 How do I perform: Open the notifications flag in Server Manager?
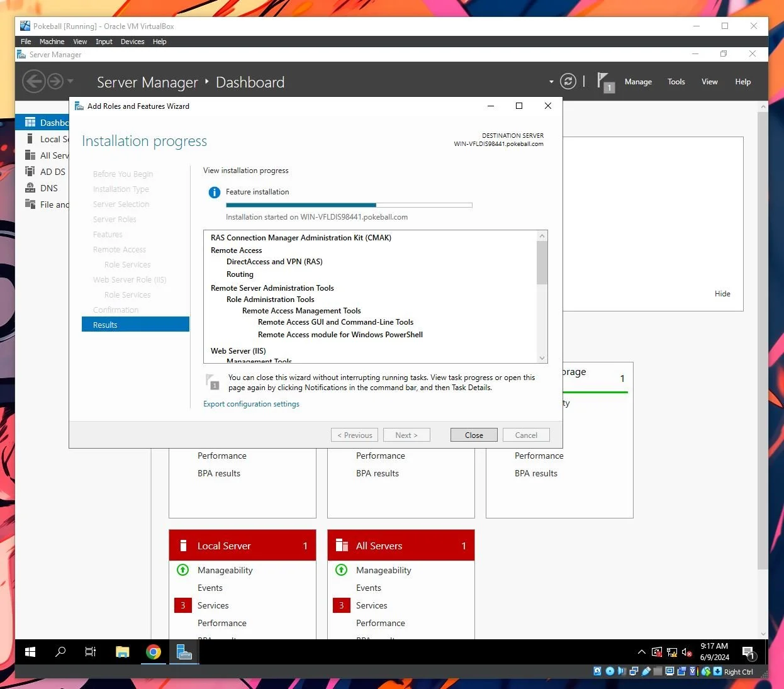coord(605,82)
